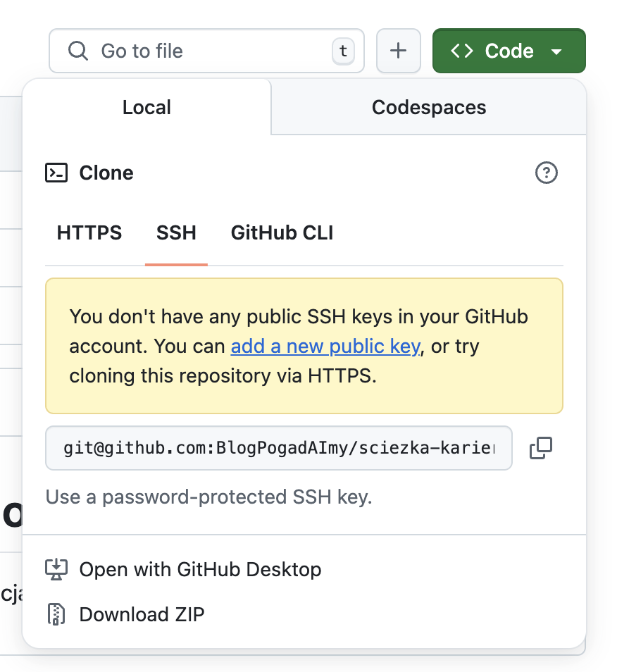Viewport: 617px width, 672px height.
Task: Select the Local tab
Action: coord(146,106)
